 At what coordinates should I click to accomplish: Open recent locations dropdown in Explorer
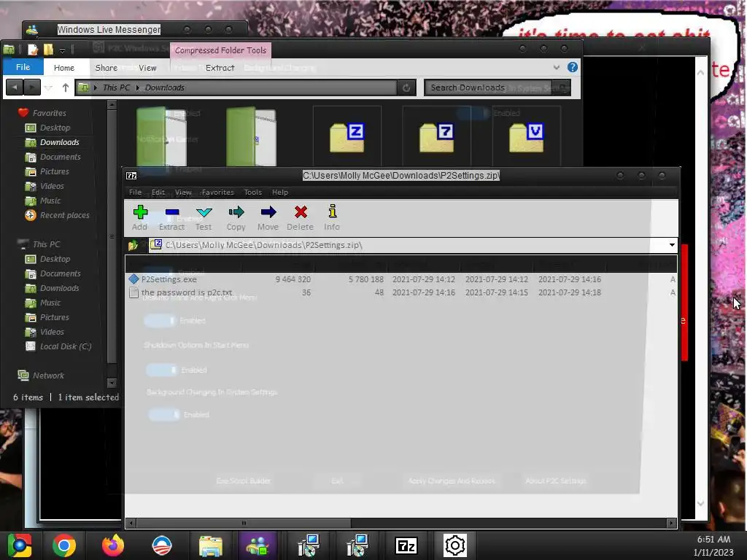click(x=49, y=87)
